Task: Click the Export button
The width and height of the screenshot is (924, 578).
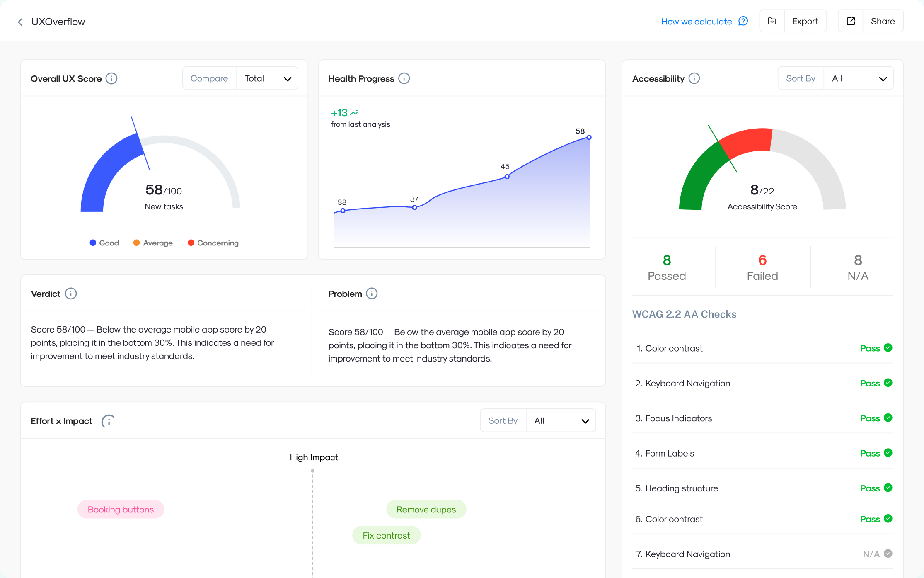Action: tap(793, 21)
